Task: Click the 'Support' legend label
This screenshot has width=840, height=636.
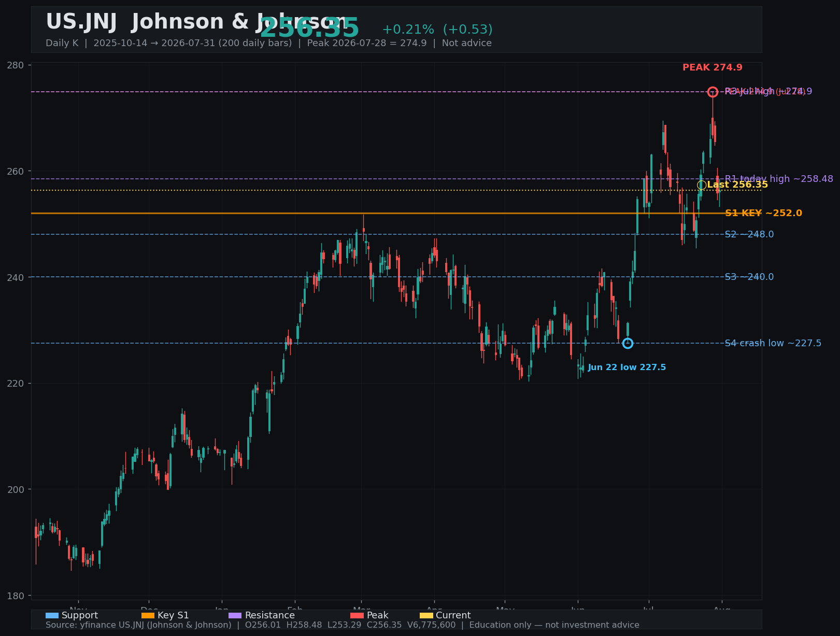Action: coord(80,615)
